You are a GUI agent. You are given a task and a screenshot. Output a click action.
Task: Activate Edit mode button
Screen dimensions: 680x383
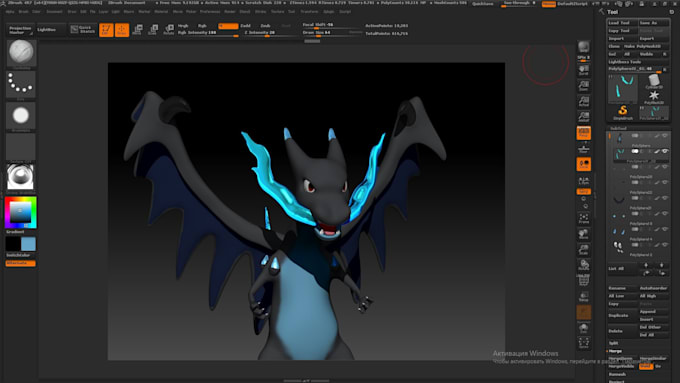point(106,30)
